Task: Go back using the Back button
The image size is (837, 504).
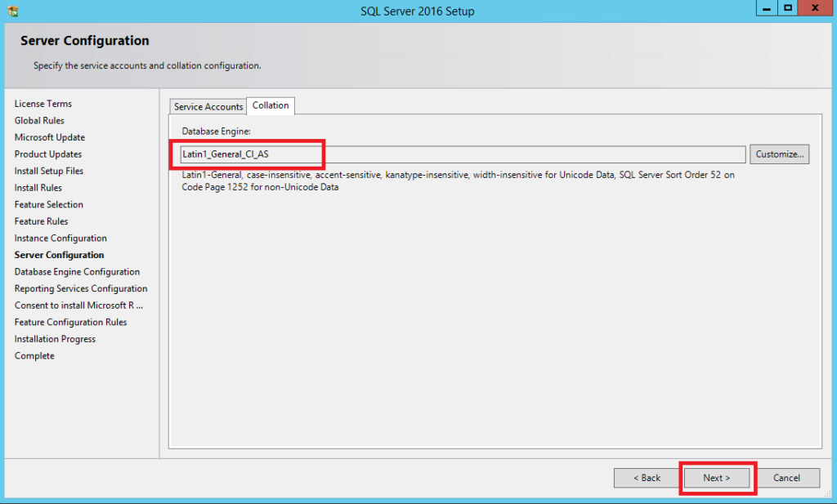Action: (x=647, y=478)
